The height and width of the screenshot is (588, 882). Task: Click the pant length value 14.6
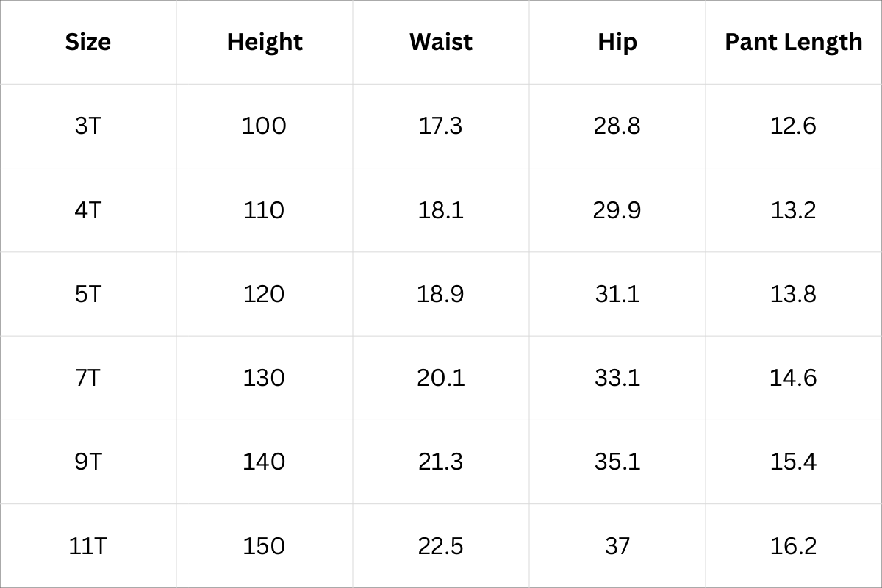tap(793, 378)
